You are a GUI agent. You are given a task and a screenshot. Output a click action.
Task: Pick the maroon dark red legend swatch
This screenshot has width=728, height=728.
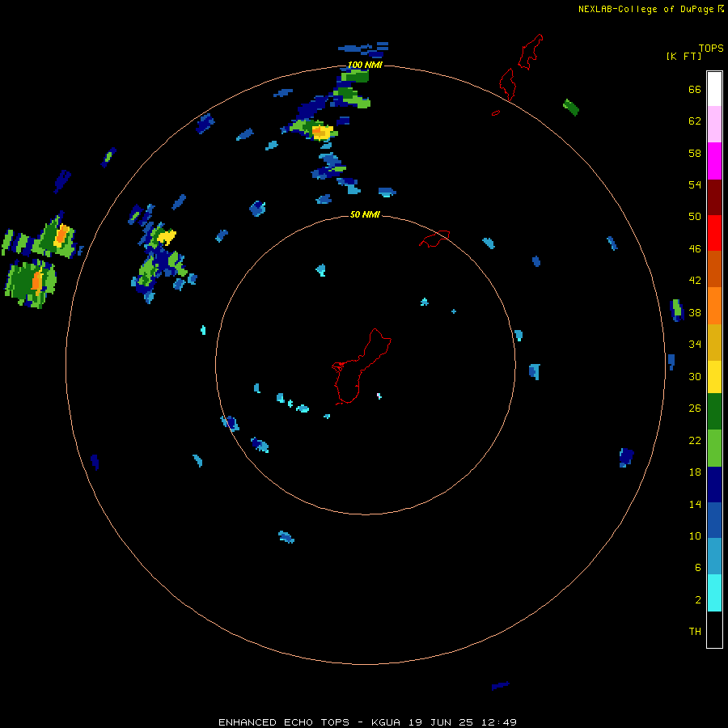(714, 197)
